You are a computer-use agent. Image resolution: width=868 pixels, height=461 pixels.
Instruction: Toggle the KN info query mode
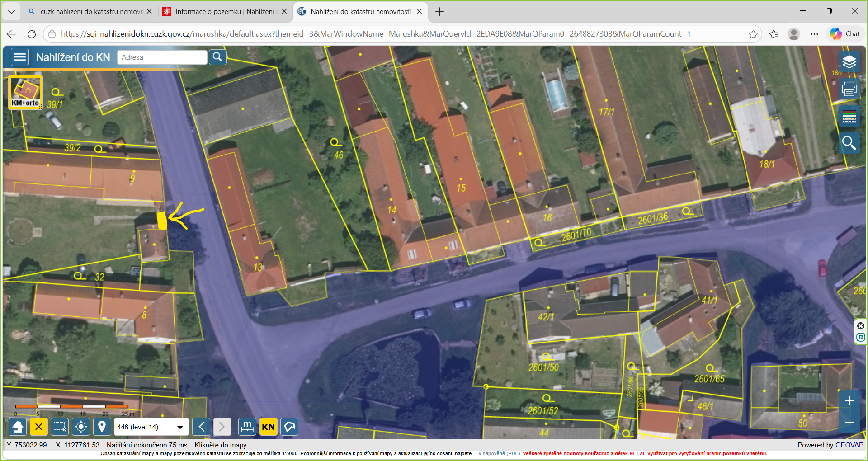[269, 427]
